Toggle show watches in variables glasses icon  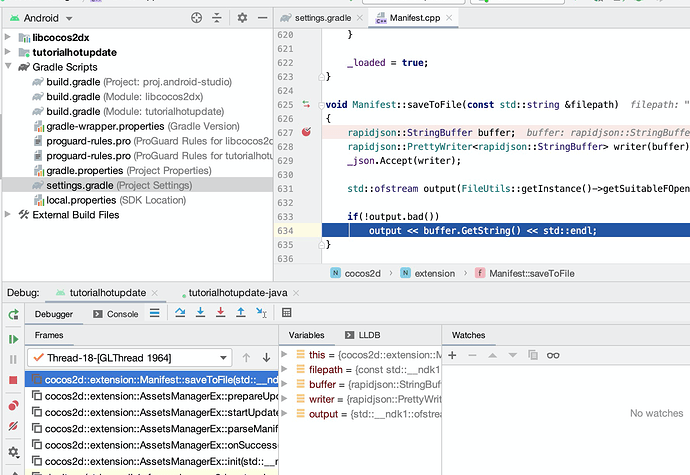pyautogui.click(x=553, y=356)
